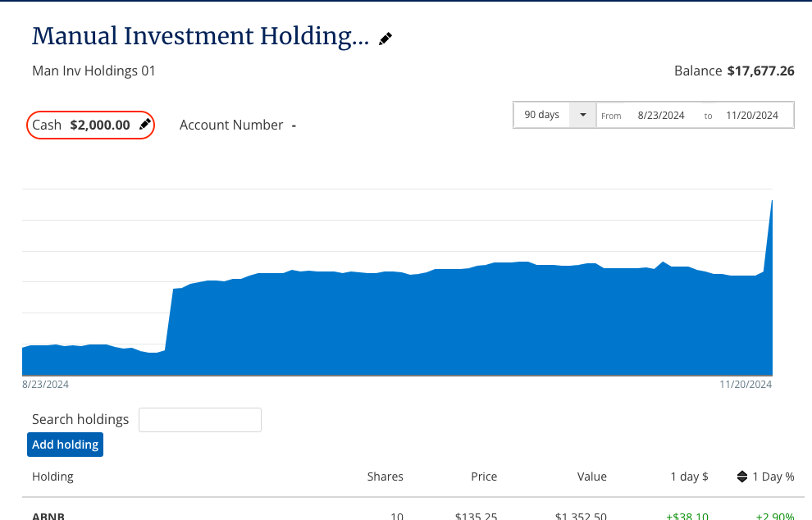The image size is (812, 520).
Task: Edit Cash amount using pencil icon
Action: pos(145,125)
